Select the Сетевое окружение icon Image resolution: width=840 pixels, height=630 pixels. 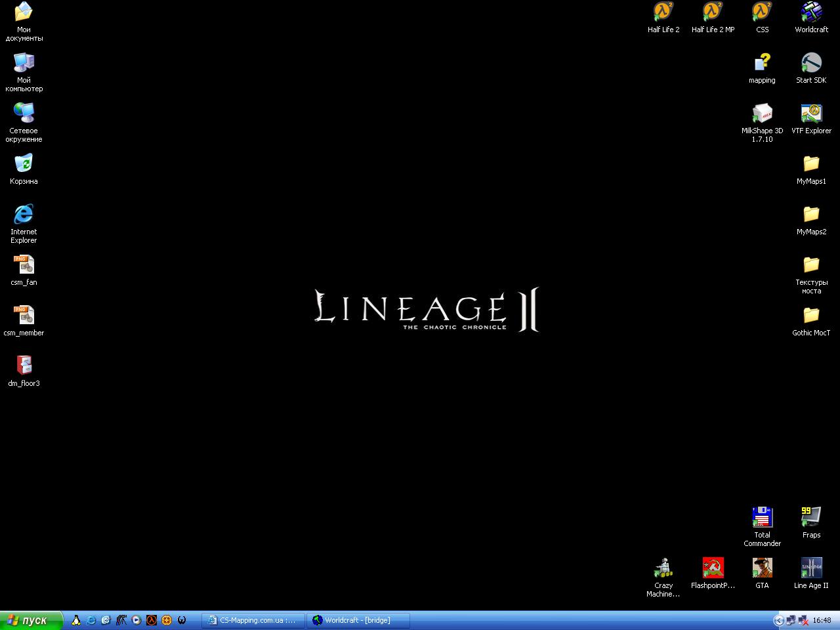[x=24, y=122]
